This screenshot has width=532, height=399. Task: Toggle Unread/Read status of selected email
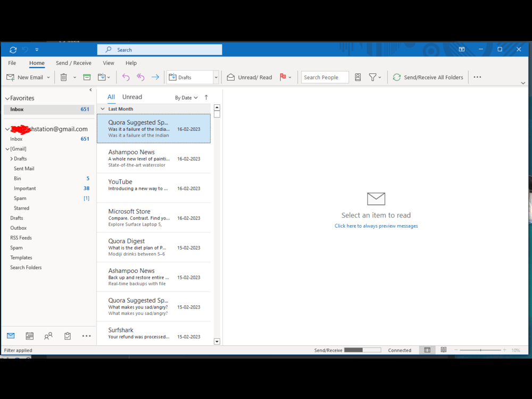pyautogui.click(x=250, y=77)
